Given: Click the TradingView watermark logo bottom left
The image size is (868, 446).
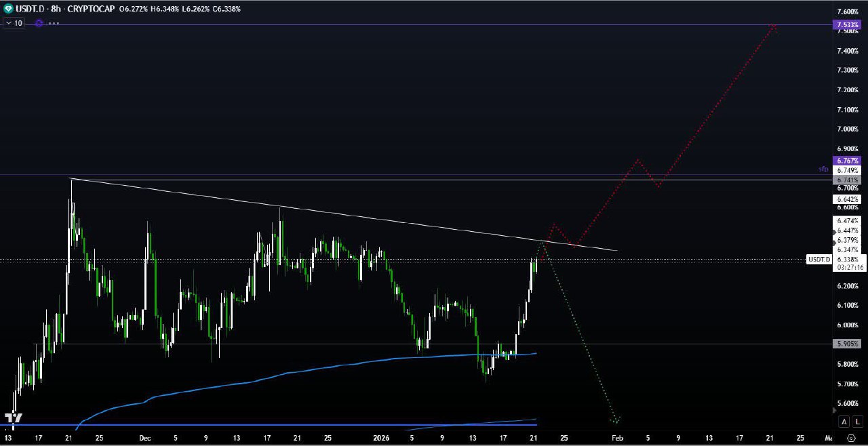Looking at the screenshot, I should pyautogui.click(x=14, y=419).
